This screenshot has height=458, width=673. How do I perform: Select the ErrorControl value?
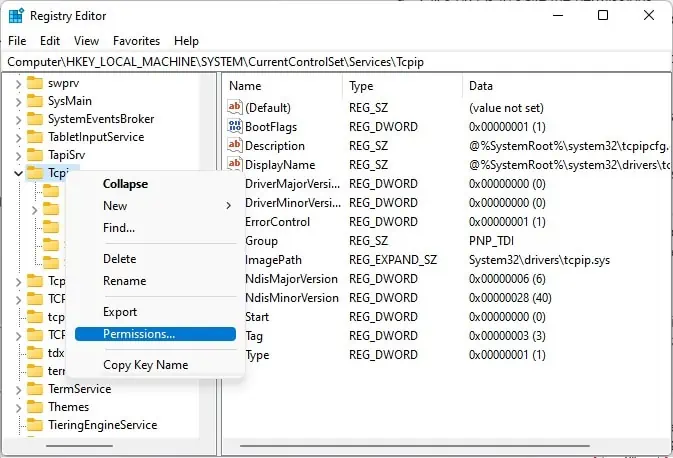277,222
